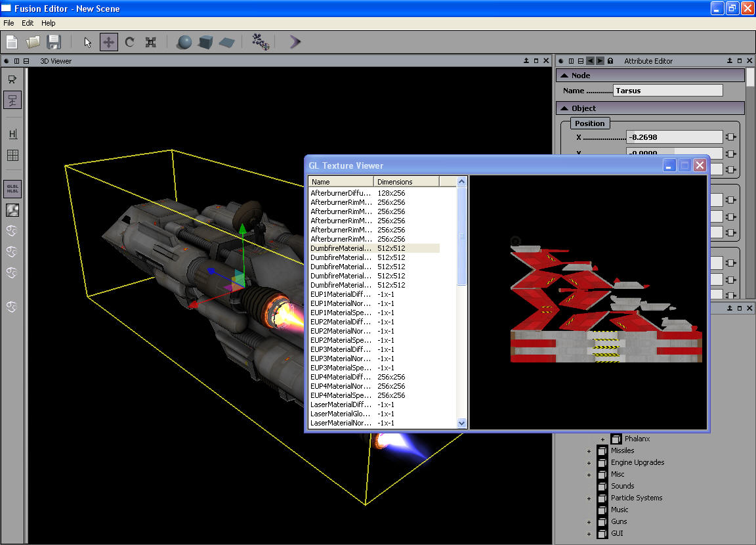Create a sphere primitive
756x545 pixels.
184,42
